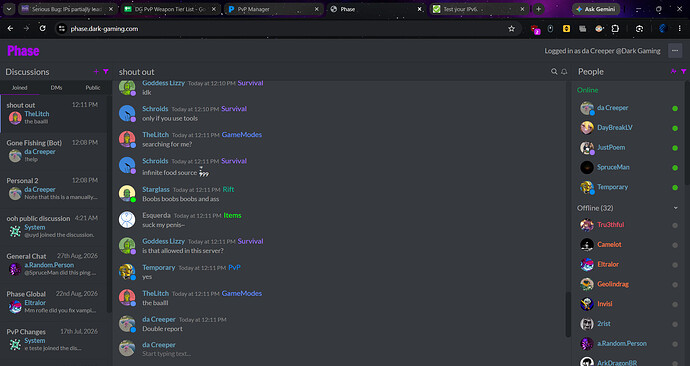Screen dimensions: 690x366
Task: Open the browser extensions puzzle icon
Action: pyautogui.click(x=615, y=29)
